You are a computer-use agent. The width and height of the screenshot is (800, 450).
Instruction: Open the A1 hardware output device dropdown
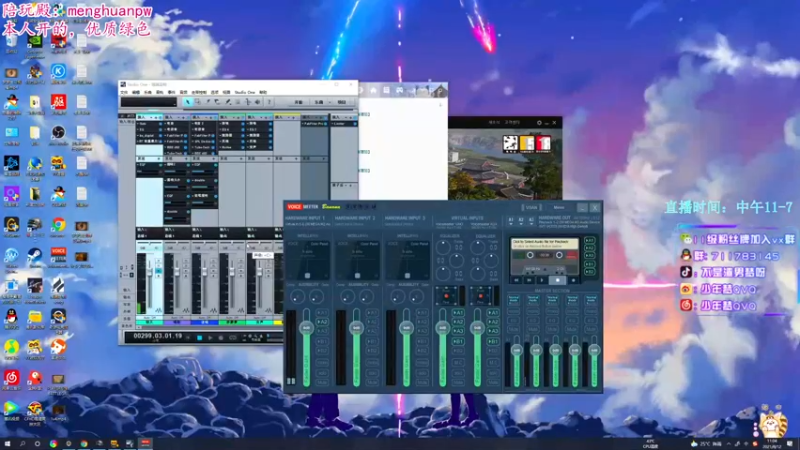pos(511,220)
